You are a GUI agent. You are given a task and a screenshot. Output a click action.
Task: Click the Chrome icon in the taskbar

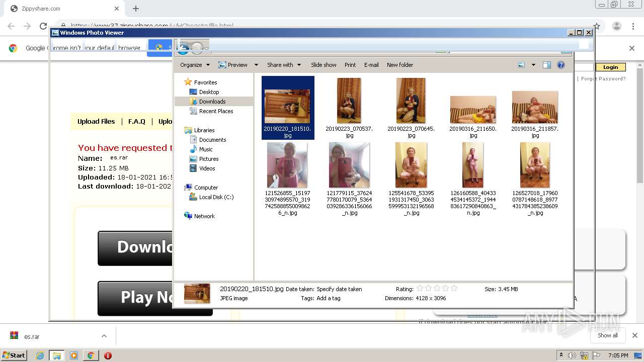(x=91, y=355)
